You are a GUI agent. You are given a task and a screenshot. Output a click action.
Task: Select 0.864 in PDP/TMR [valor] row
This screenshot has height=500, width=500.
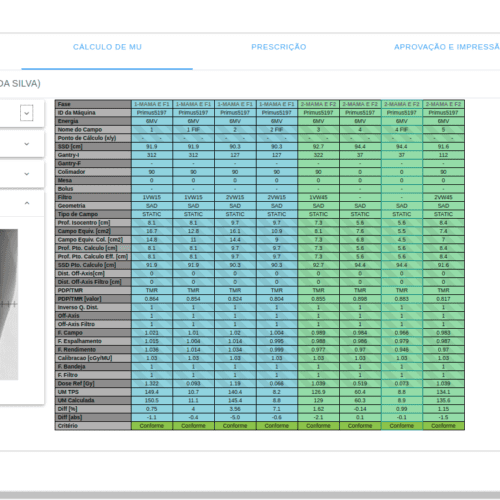152,299
